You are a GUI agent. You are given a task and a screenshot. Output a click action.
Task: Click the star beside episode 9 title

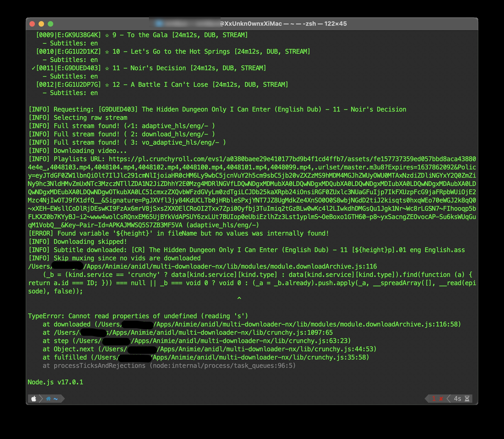[107, 35]
